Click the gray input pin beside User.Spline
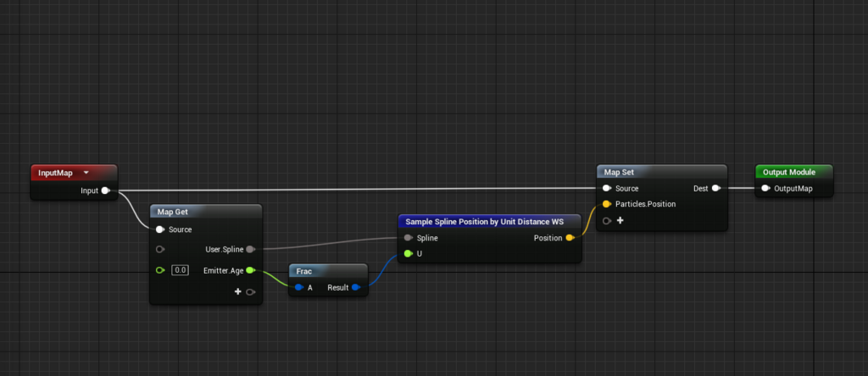Viewport: 868px width, 376px height. [160, 249]
